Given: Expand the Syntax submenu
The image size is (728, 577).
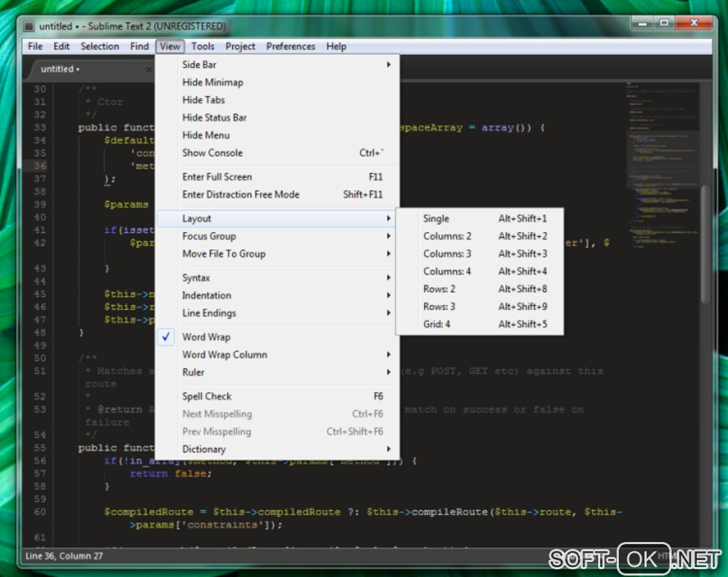Looking at the screenshot, I should 277,278.
